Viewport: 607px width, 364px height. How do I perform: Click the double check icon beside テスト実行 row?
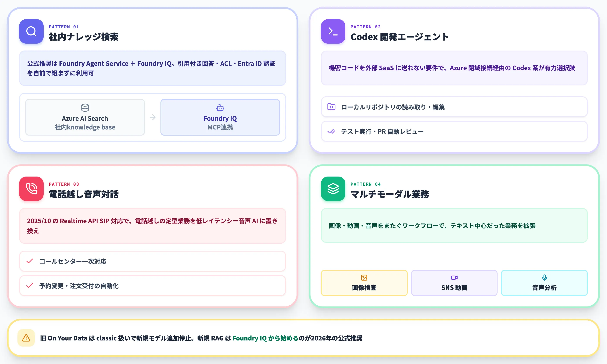pos(331,131)
